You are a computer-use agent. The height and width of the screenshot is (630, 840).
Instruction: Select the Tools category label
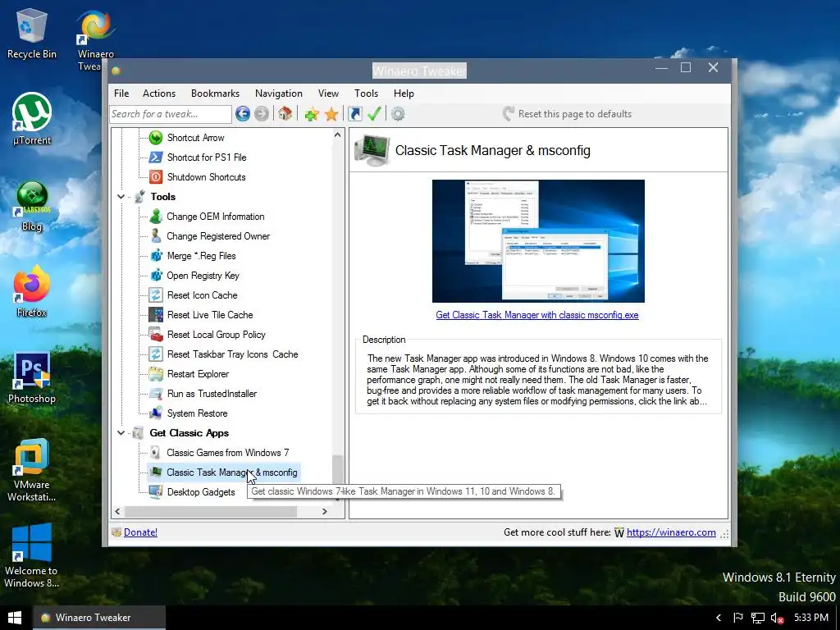163,197
